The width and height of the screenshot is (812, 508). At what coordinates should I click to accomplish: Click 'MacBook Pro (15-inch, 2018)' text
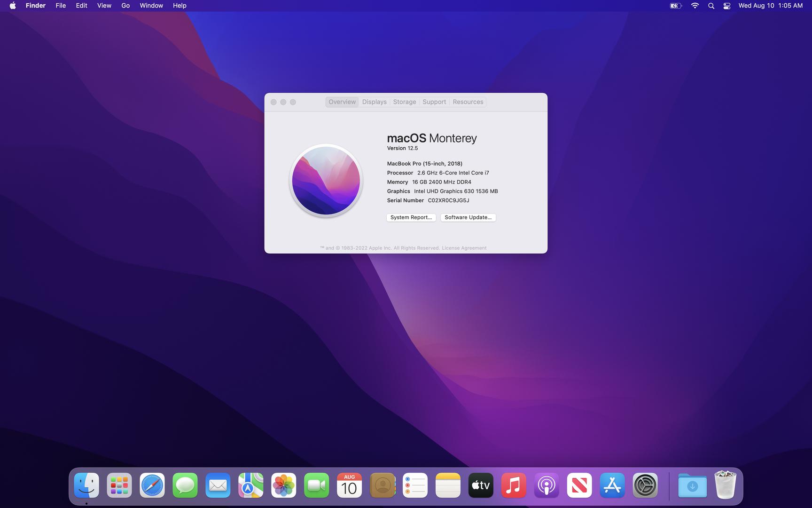[425, 164]
